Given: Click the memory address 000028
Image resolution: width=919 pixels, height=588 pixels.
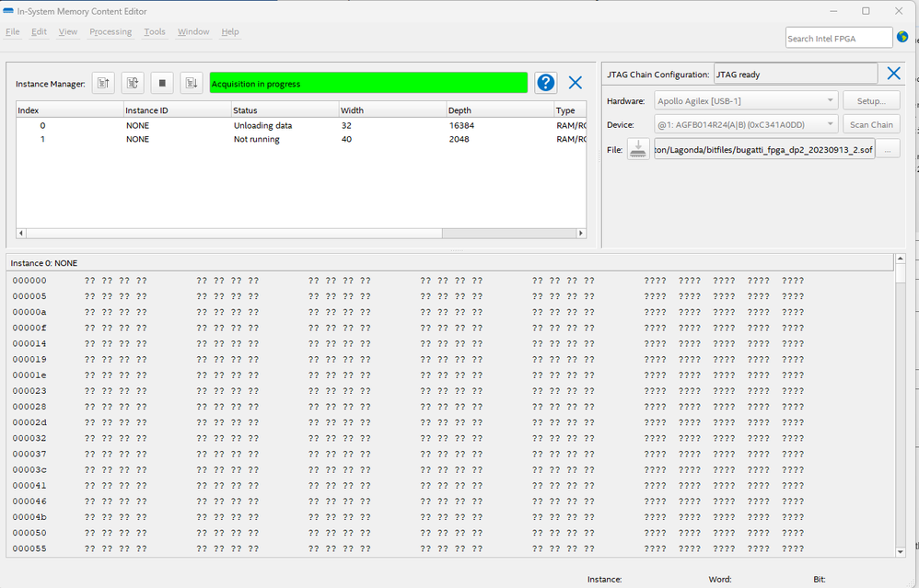Looking at the screenshot, I should [29, 407].
